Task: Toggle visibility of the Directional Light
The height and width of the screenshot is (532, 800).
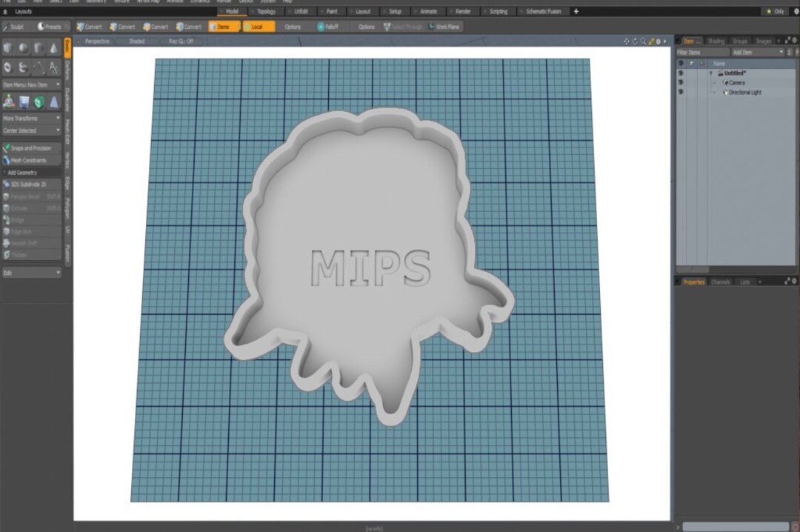Action: [x=681, y=92]
